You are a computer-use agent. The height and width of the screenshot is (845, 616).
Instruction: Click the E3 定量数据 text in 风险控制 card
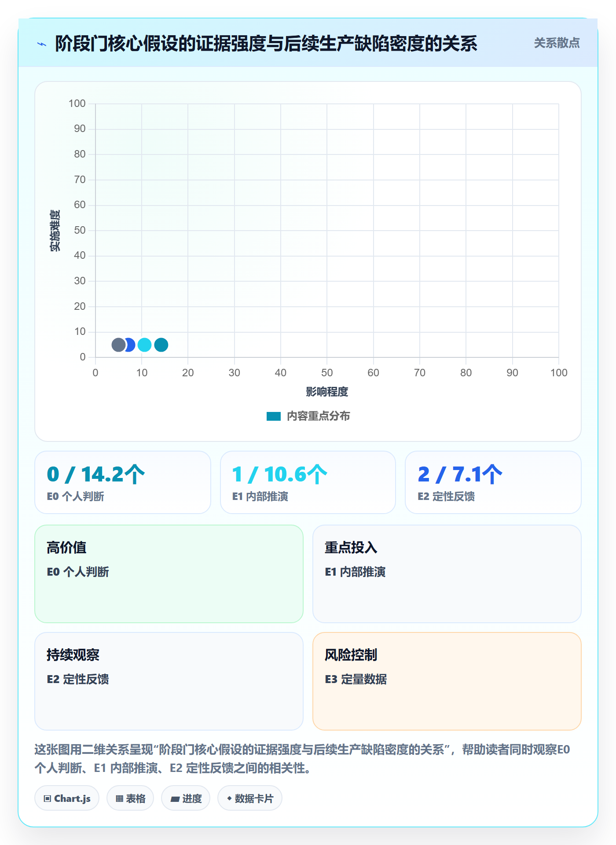coord(356,679)
